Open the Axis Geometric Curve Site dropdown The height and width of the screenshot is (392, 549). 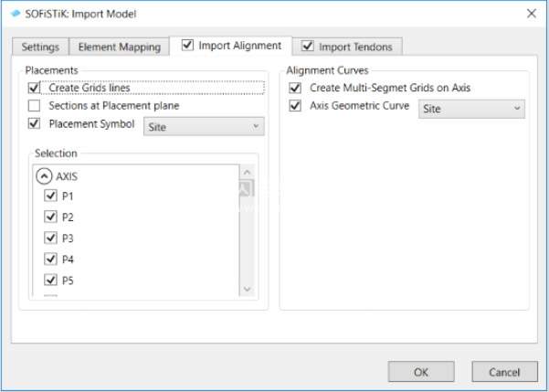pyautogui.click(x=471, y=109)
